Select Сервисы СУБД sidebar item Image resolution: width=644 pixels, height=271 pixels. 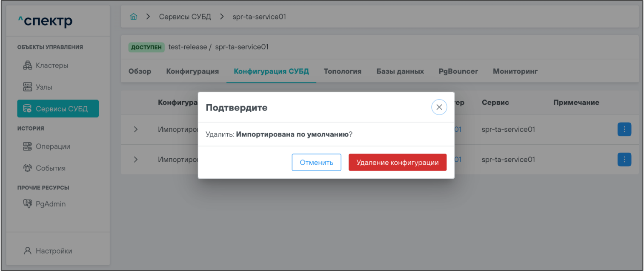[57, 108]
